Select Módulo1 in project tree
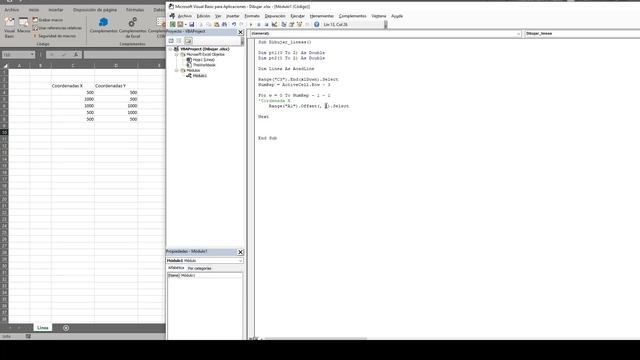Screen dimensions: 640x360 click(x=196, y=76)
